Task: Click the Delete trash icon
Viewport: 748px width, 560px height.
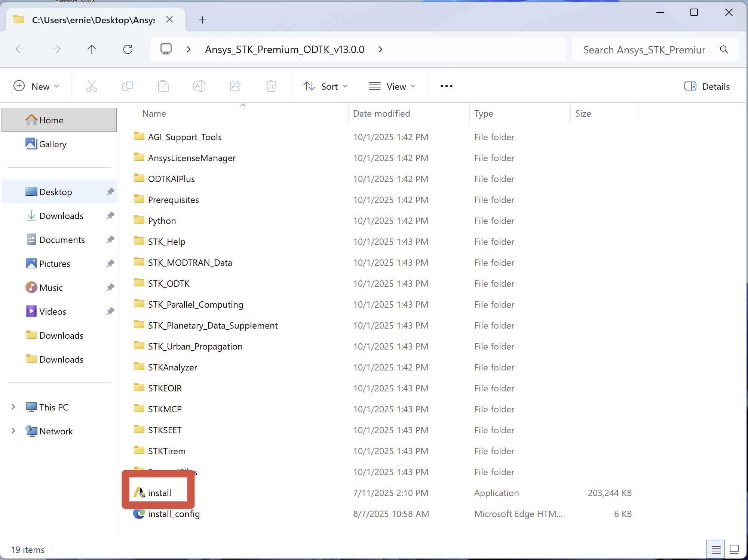Action: (271, 86)
